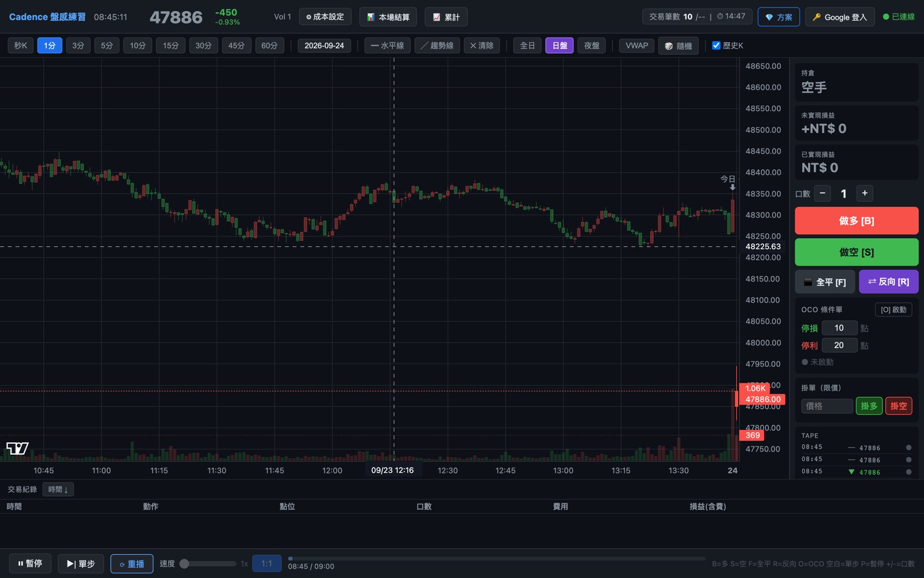The height and width of the screenshot is (578, 924).
Task: Open the 成本設定 cost settings
Action: 325,17
